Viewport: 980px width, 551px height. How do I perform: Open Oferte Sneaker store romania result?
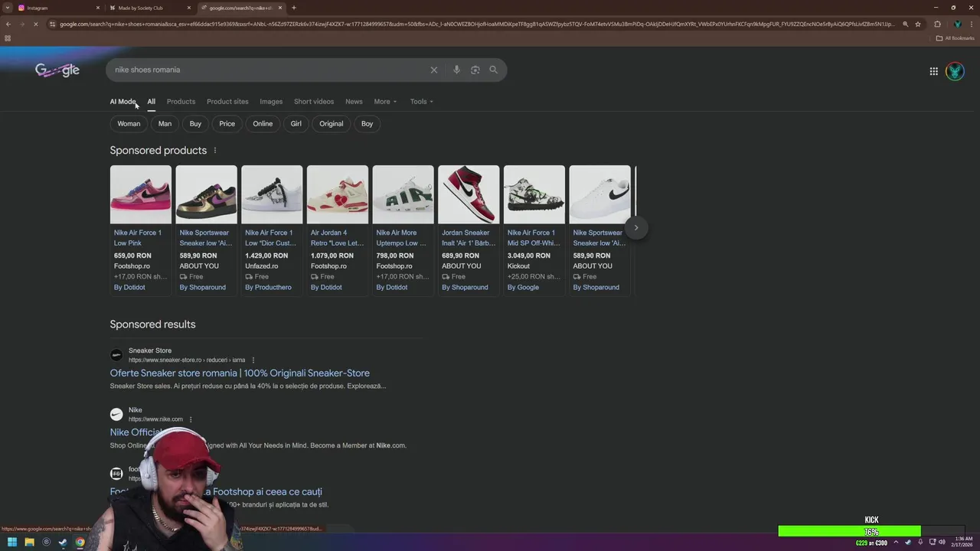pyautogui.click(x=240, y=373)
